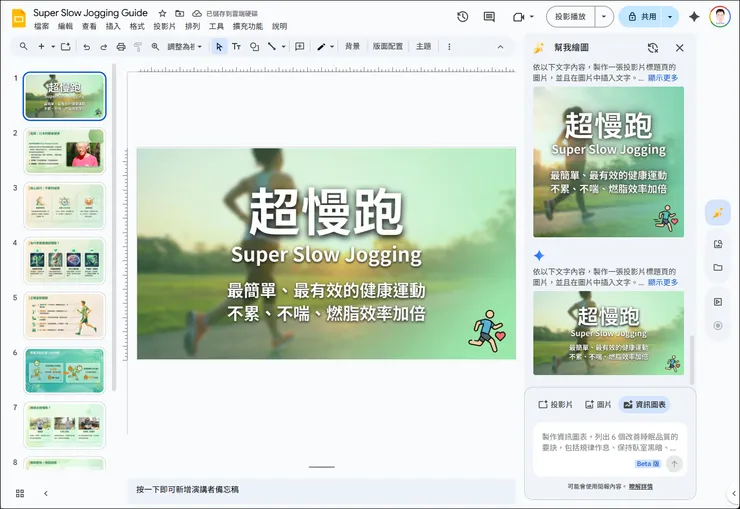Open the 格式 menu
The image size is (740, 509).
coord(137,26)
